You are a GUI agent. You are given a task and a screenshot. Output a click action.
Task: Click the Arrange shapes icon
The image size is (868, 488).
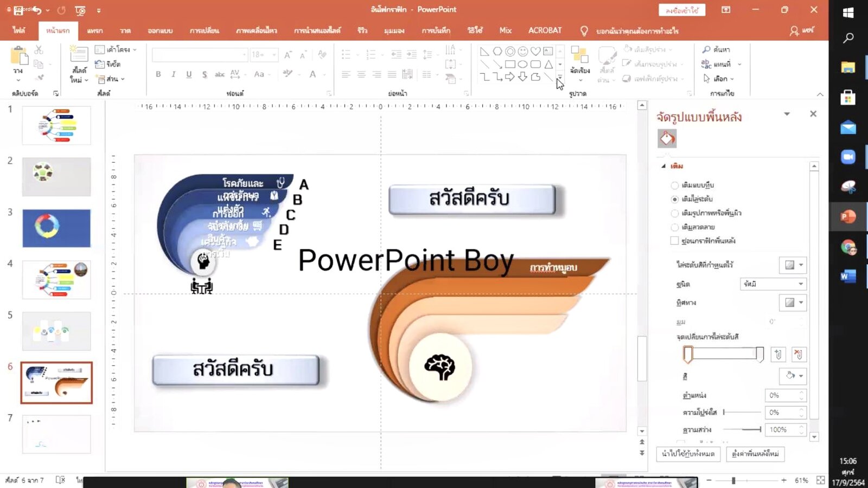(x=580, y=56)
